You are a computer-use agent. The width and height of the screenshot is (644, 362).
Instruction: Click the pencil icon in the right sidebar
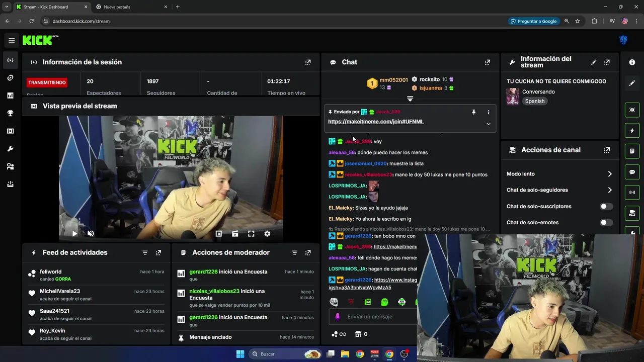point(632,83)
